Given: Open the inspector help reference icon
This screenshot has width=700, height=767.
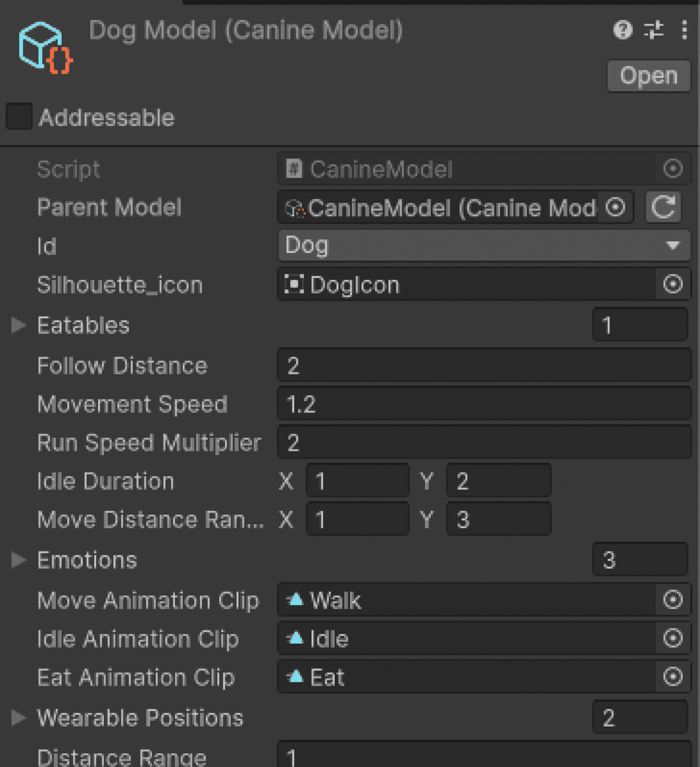Looking at the screenshot, I should coord(623,30).
